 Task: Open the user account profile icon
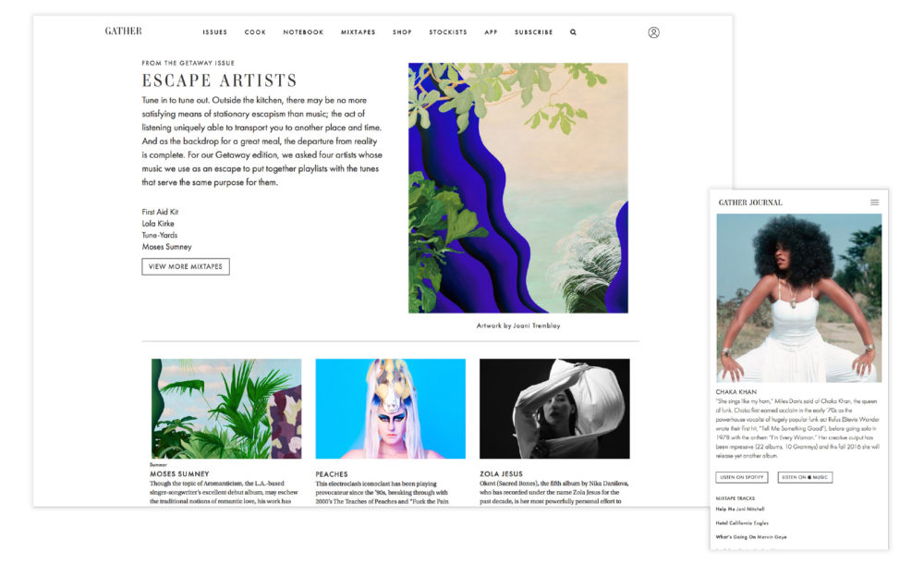653,32
